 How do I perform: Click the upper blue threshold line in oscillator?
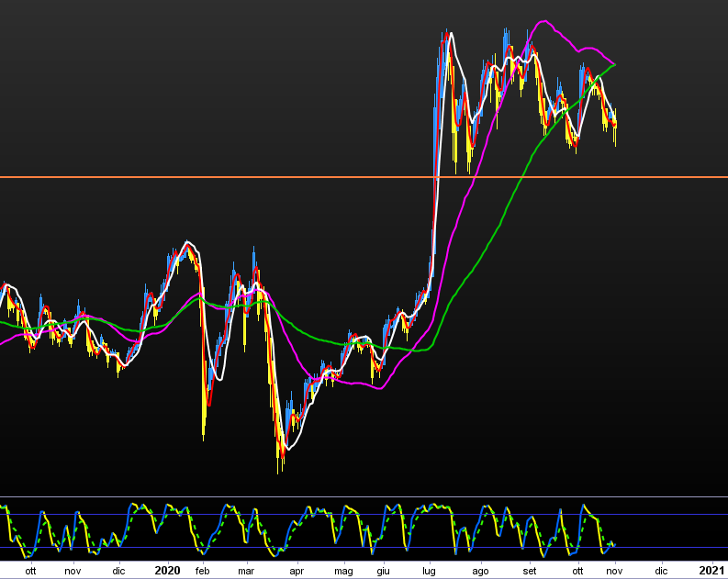367,514
